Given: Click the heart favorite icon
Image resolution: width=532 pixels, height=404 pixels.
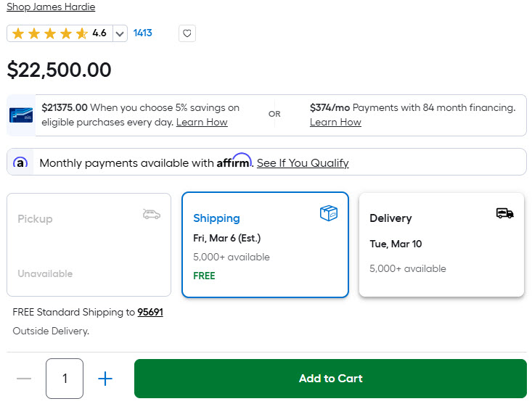Looking at the screenshot, I should [x=187, y=33].
